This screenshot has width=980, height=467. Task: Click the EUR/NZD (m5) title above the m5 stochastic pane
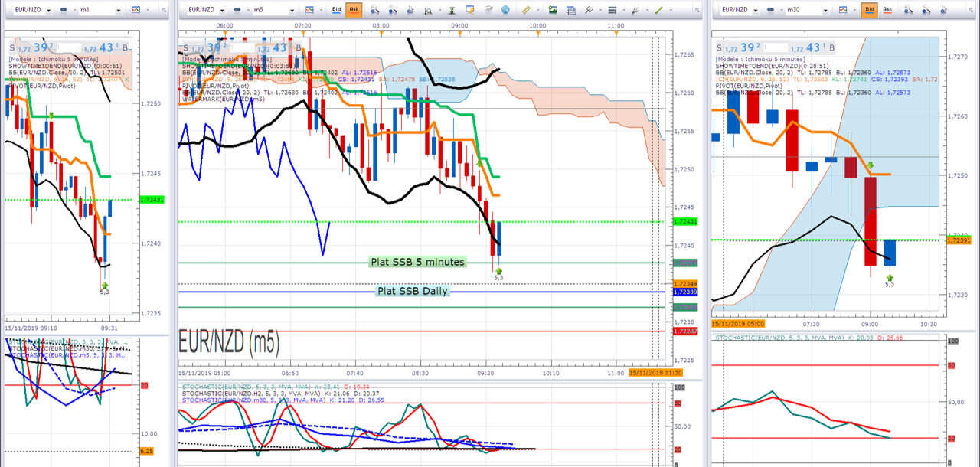tap(227, 342)
